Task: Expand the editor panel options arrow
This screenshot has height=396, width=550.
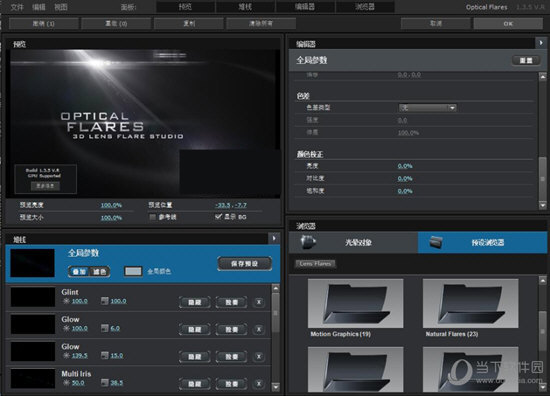Action: tap(541, 43)
